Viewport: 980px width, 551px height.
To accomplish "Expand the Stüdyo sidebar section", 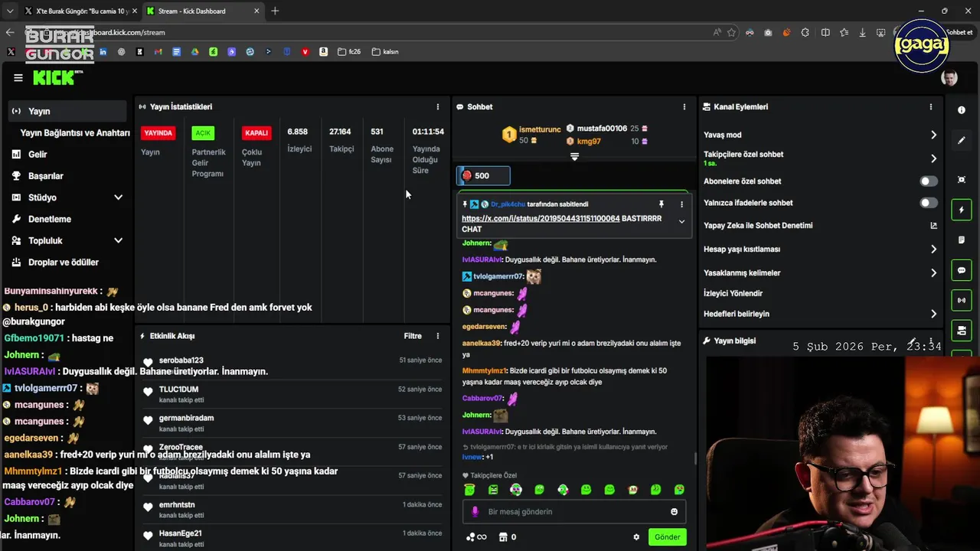I will pos(118,197).
